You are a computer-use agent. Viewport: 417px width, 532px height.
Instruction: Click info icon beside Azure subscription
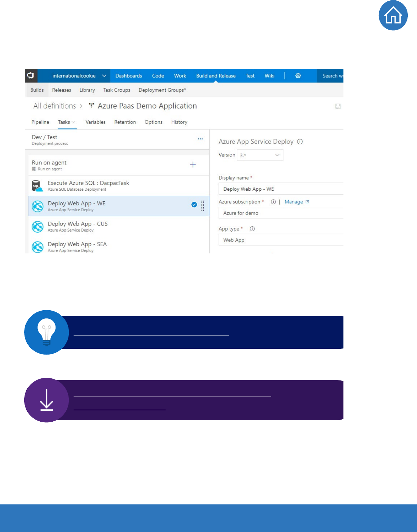coord(273,202)
